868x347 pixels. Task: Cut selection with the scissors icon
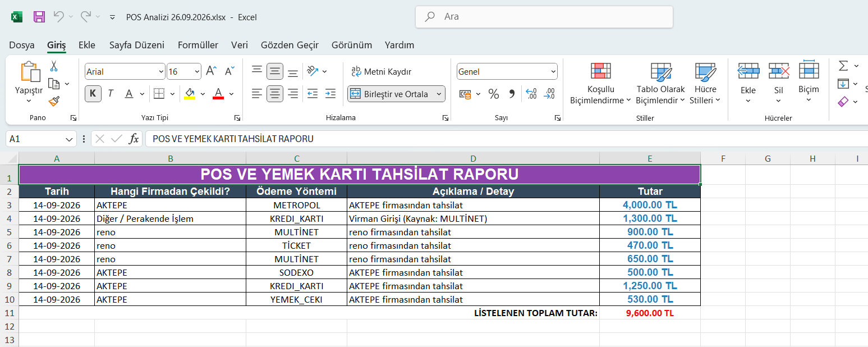(54, 66)
